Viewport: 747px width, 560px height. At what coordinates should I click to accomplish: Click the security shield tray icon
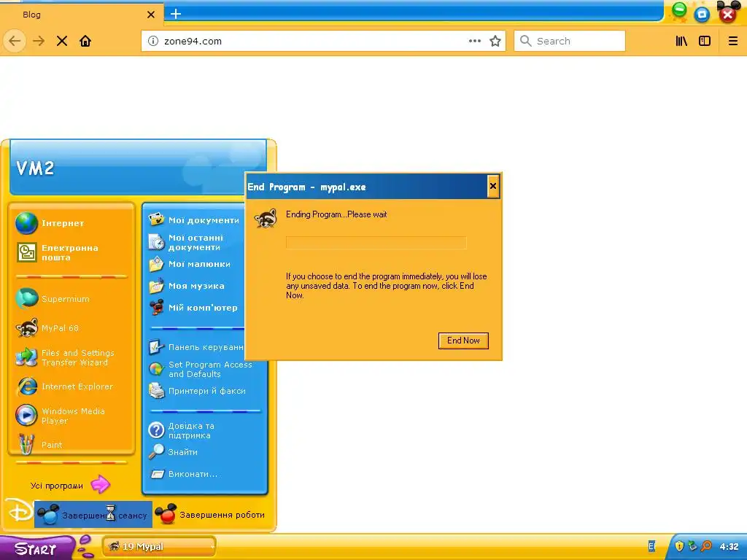[679, 546]
